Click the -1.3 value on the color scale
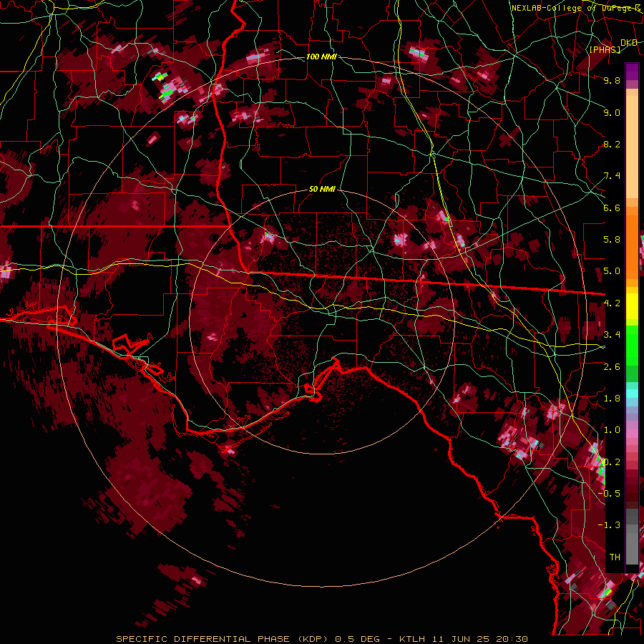 [x=609, y=525]
